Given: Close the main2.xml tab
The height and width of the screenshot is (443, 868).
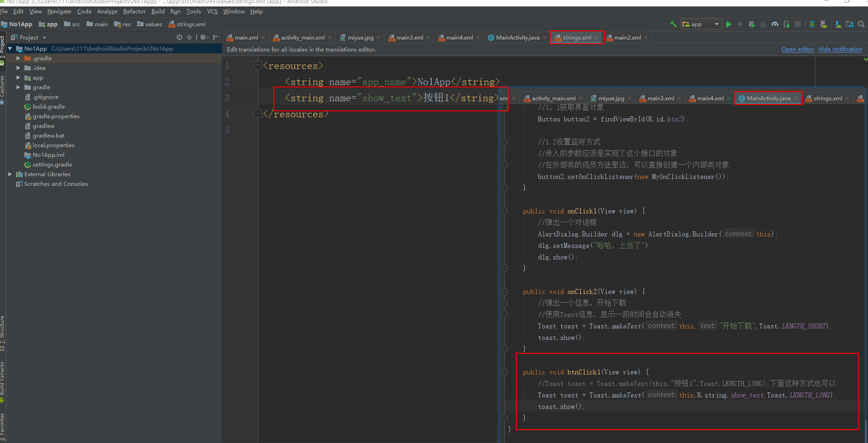Looking at the screenshot, I should (x=646, y=38).
